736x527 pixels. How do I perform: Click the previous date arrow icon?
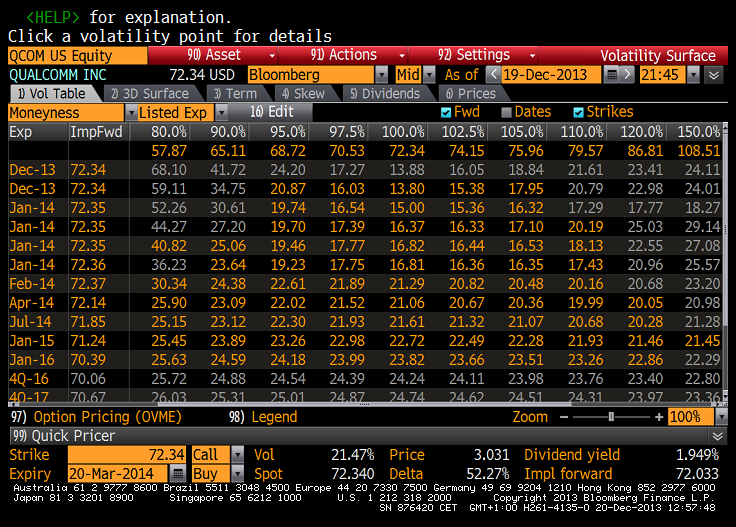click(x=493, y=75)
